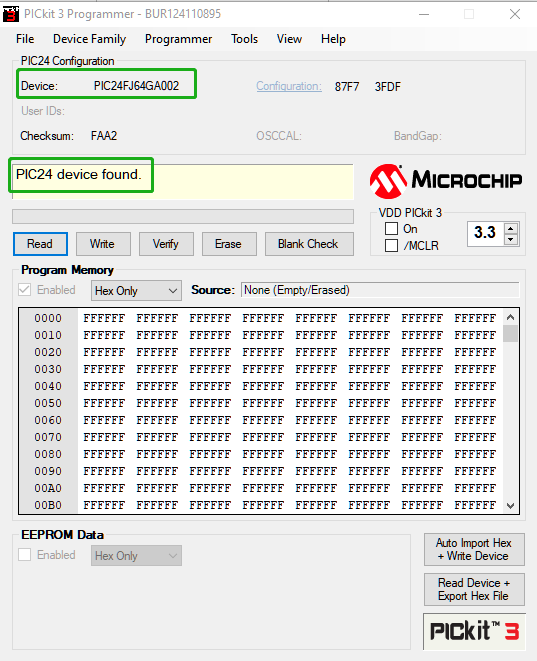The width and height of the screenshot is (537, 661).
Task: Click device name PIC24FJ64GA002
Action: coord(136,86)
